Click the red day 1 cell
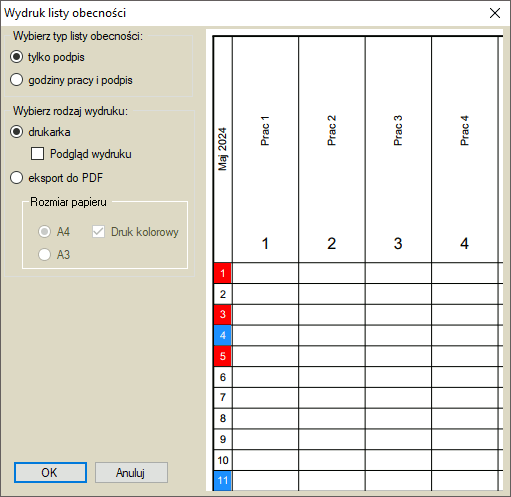Image resolution: width=511 pixels, height=497 pixels. 223,273
